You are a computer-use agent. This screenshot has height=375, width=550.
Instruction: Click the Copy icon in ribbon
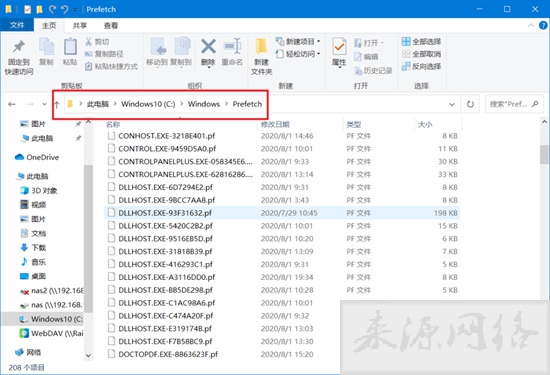click(46, 47)
